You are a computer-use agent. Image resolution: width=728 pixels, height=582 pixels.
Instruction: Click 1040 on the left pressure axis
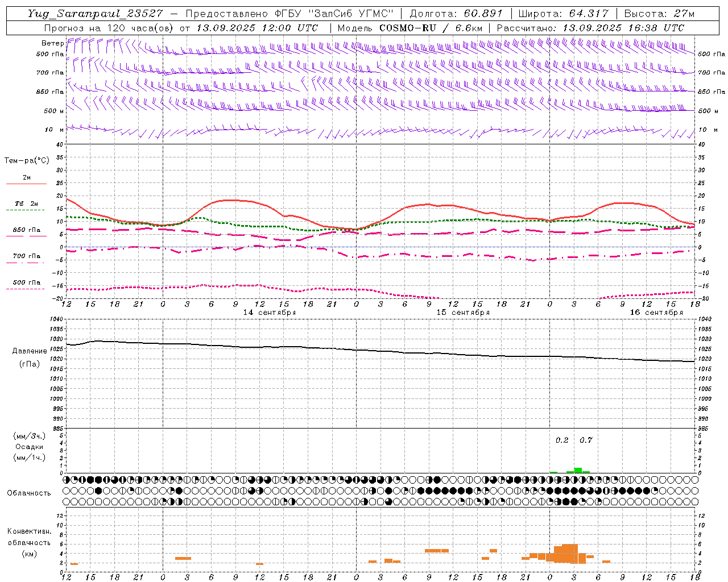coord(56,319)
